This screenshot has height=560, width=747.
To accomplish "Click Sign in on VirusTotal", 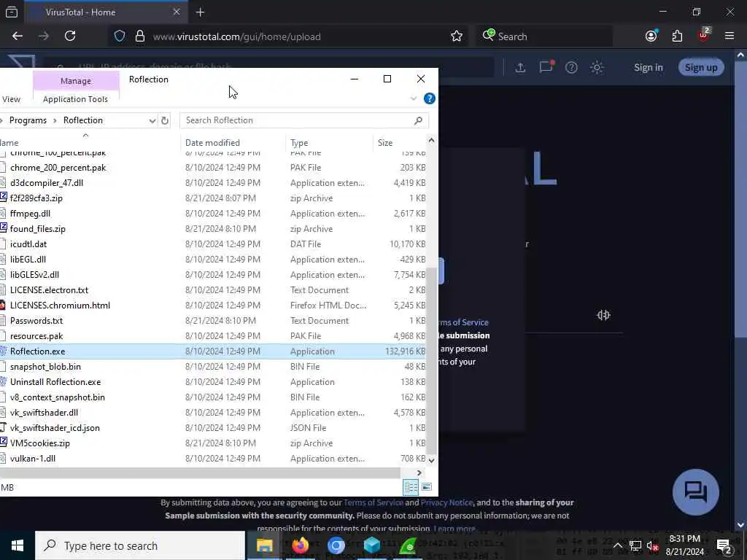I will 648,68.
